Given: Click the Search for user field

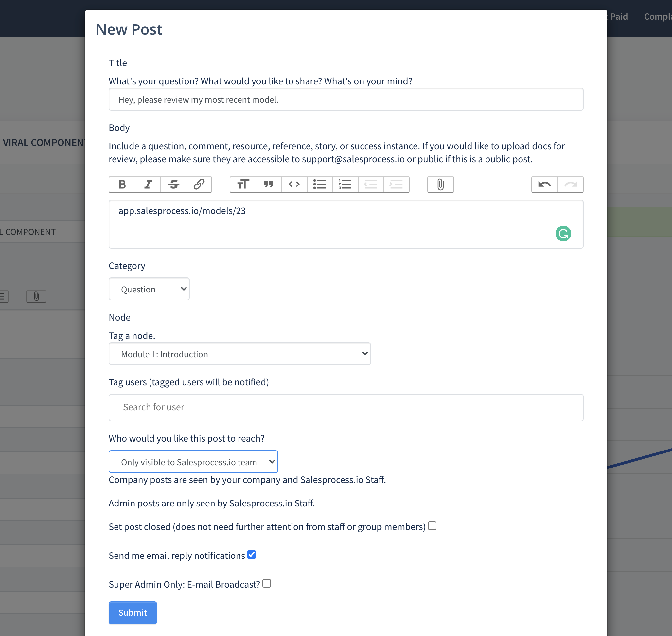Looking at the screenshot, I should tap(346, 407).
